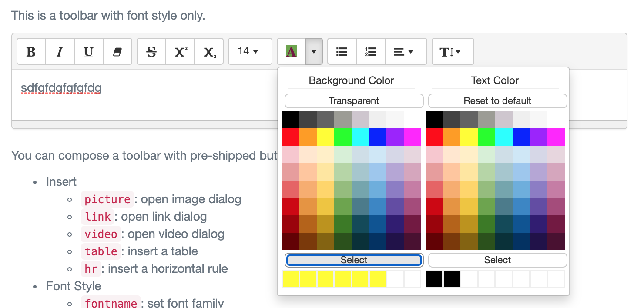
Task: Click the 'fontname' code label
Action: click(111, 303)
